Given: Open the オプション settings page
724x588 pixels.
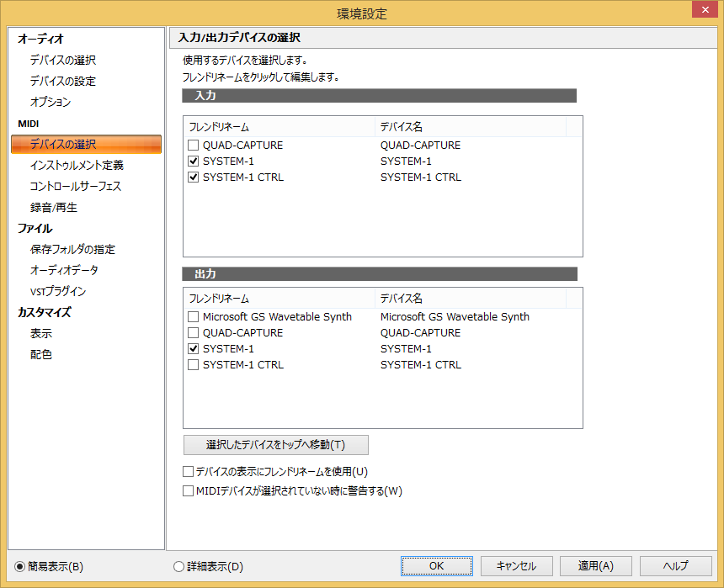Looking at the screenshot, I should pos(51,102).
